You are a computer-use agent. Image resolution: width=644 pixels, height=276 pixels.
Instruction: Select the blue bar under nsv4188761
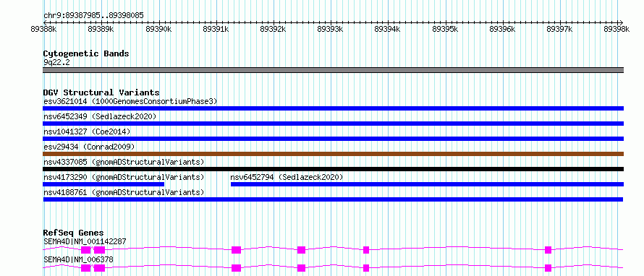click(x=333, y=199)
